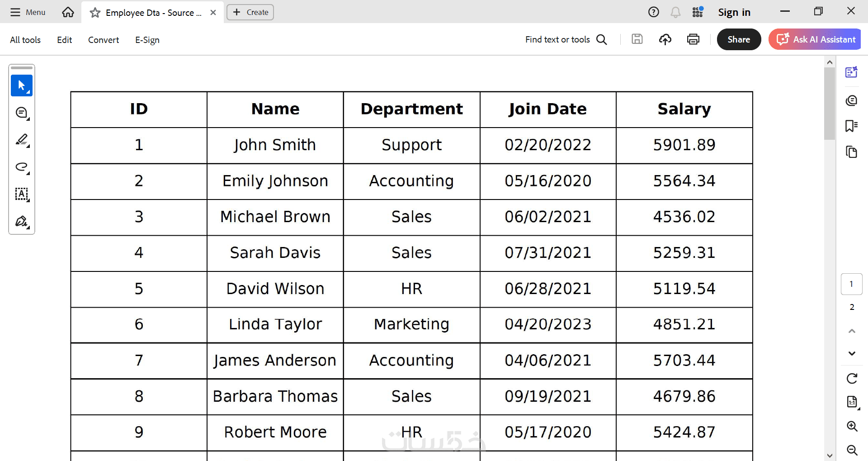This screenshot has width=868, height=461.
Task: Open the bookmarks panel
Action: (x=851, y=126)
